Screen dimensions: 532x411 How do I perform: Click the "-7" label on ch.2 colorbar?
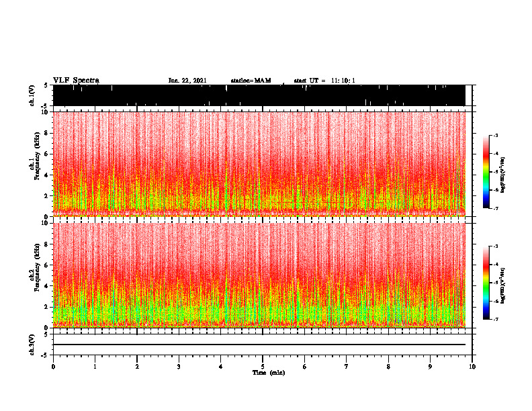[x=496, y=320]
